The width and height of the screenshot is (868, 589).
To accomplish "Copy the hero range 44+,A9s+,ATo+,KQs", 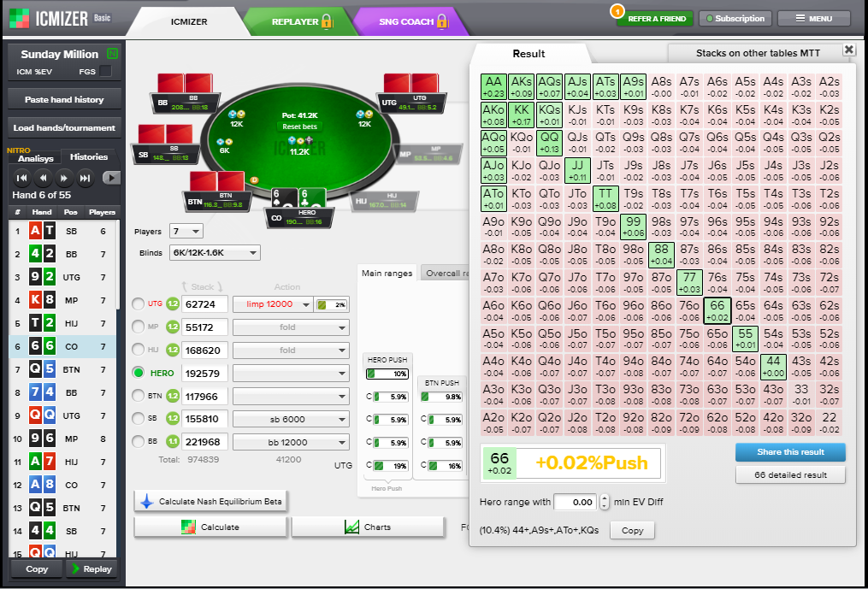I will [632, 530].
